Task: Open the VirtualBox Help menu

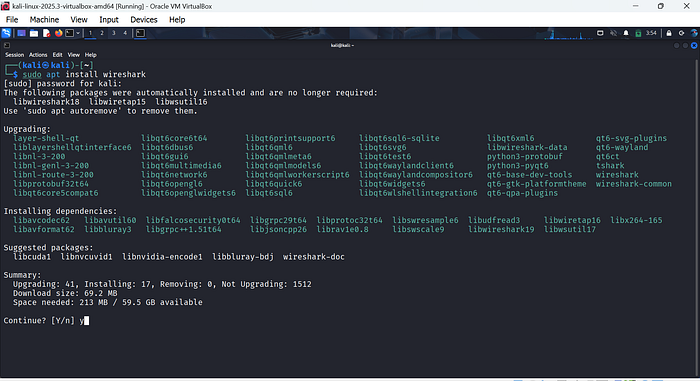Action: pos(177,20)
